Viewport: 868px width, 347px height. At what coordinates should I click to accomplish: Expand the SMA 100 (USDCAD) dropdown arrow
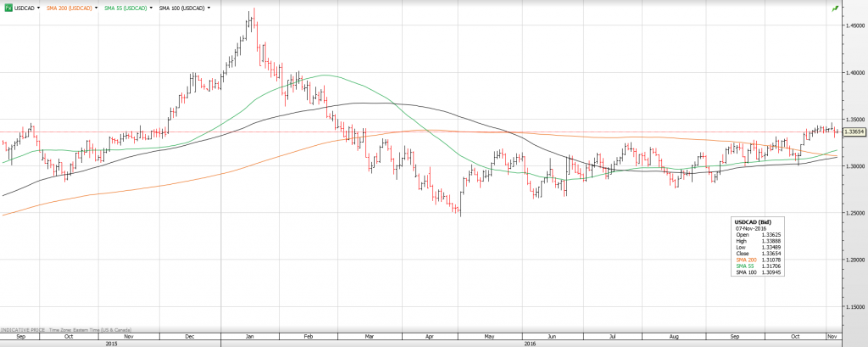[x=209, y=8]
